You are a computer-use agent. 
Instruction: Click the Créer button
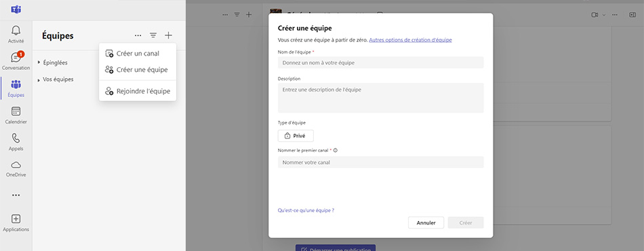pos(466,223)
